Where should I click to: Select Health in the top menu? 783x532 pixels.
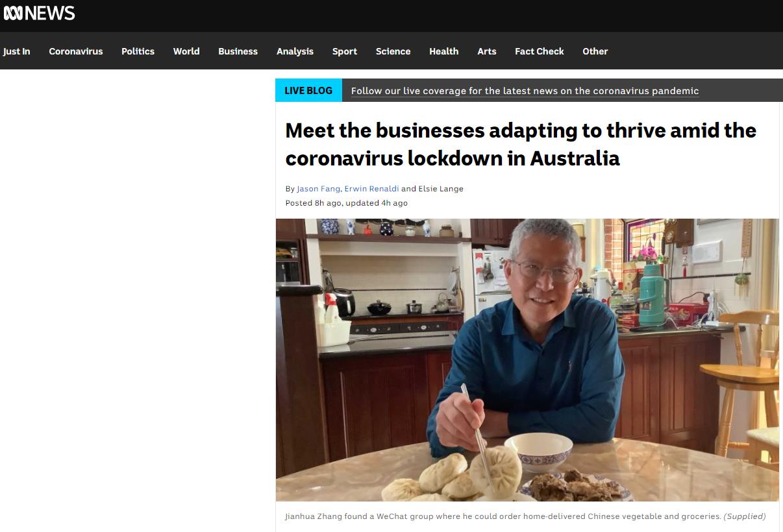tap(443, 51)
